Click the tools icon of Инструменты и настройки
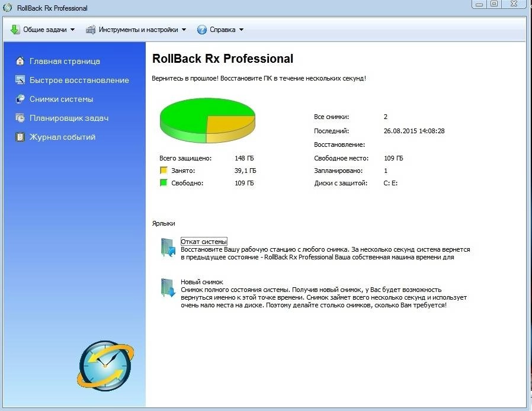 [x=90, y=30]
